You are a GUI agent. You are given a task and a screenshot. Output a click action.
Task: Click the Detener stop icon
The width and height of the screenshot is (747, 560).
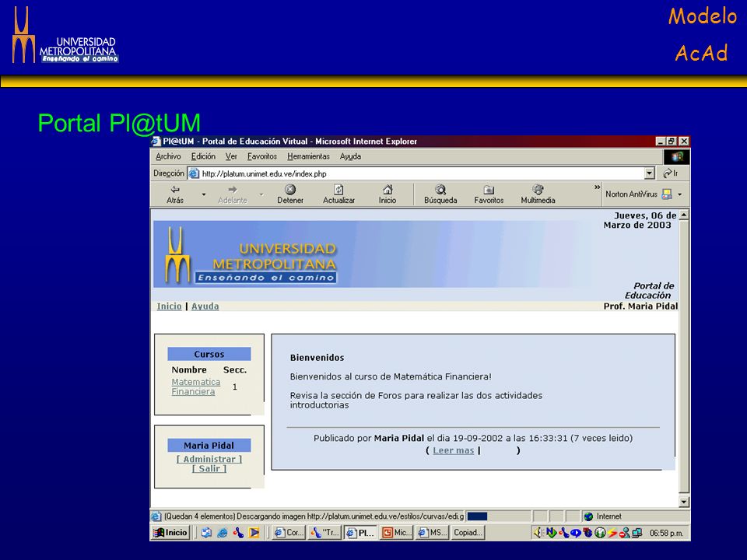(290, 190)
